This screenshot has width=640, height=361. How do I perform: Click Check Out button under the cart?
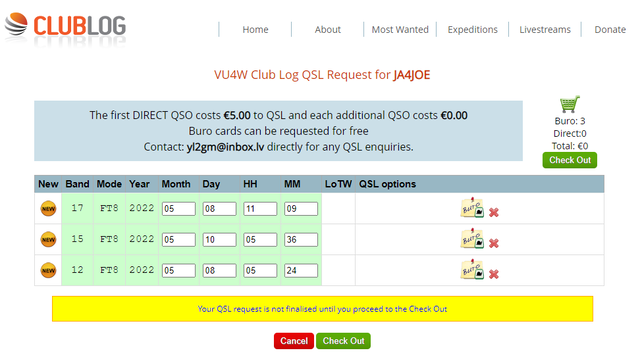[570, 160]
